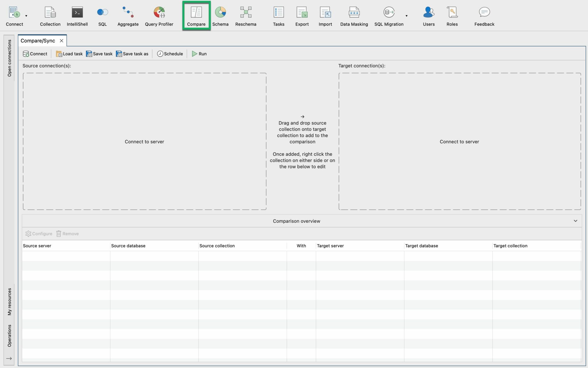This screenshot has height=368, width=588.
Task: Load a saved task
Action: point(69,53)
